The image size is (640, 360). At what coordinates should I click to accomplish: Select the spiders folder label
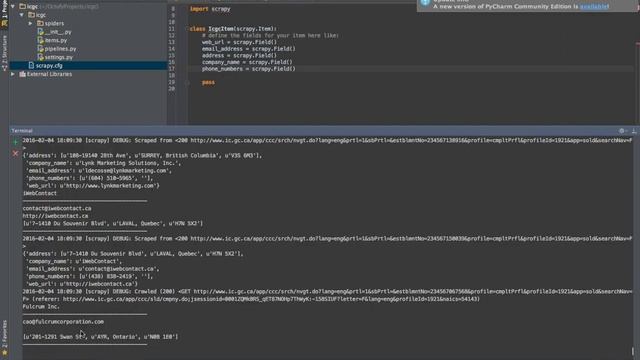pos(54,23)
